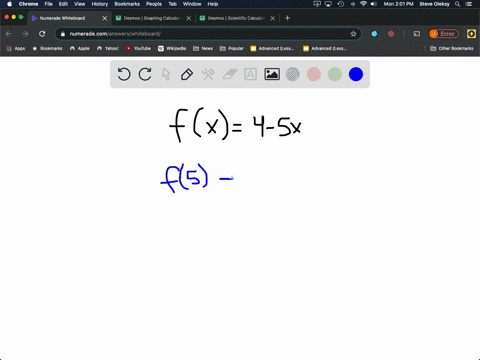
Task: Expand first Advanced bookmarks folder
Action: [272, 48]
